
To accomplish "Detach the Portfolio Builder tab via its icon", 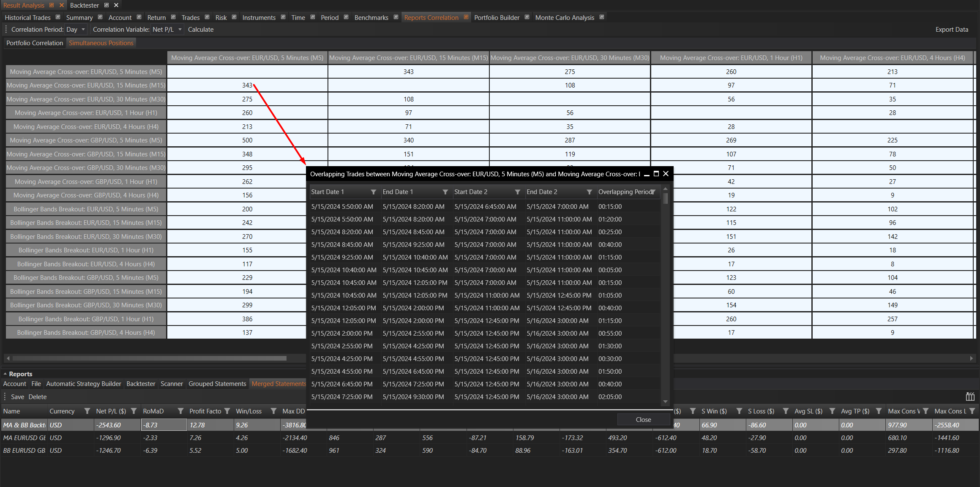I will pos(527,17).
